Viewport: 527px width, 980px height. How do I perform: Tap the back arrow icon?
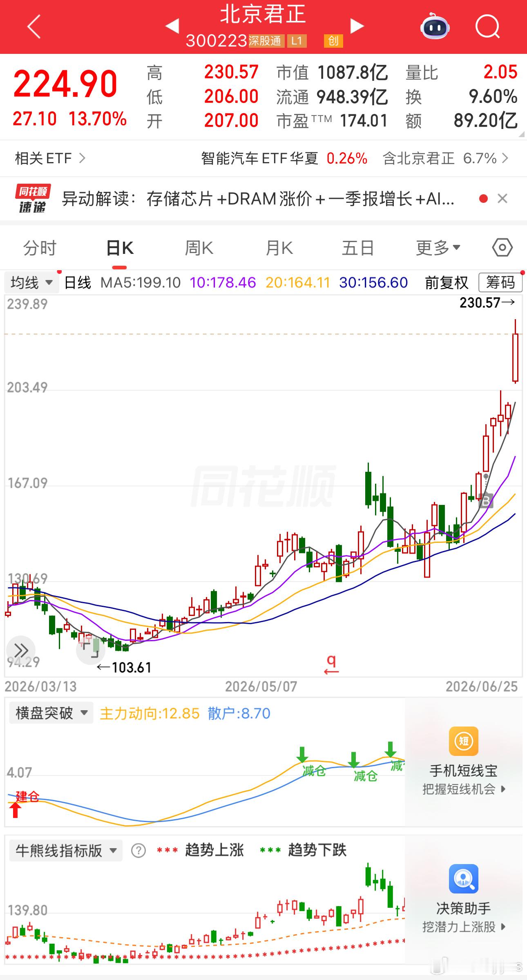click(34, 27)
